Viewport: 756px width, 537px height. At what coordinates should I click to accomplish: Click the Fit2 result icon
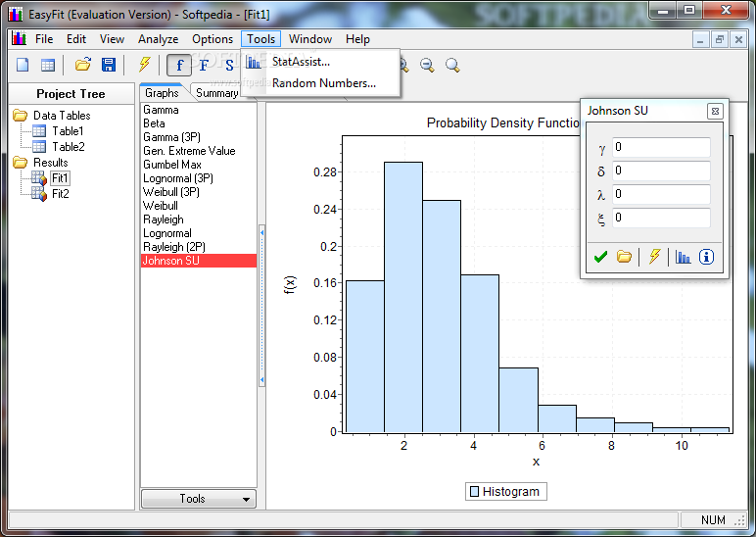pos(39,193)
